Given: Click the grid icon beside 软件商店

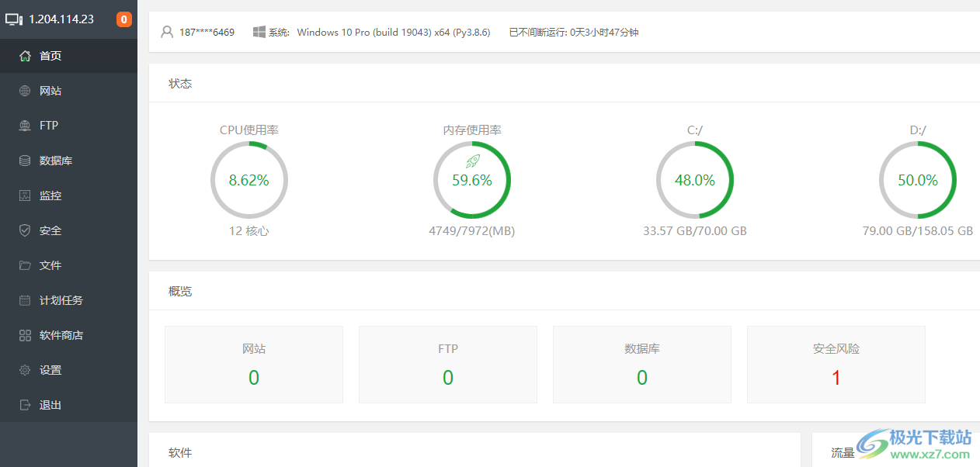Looking at the screenshot, I should coord(25,335).
